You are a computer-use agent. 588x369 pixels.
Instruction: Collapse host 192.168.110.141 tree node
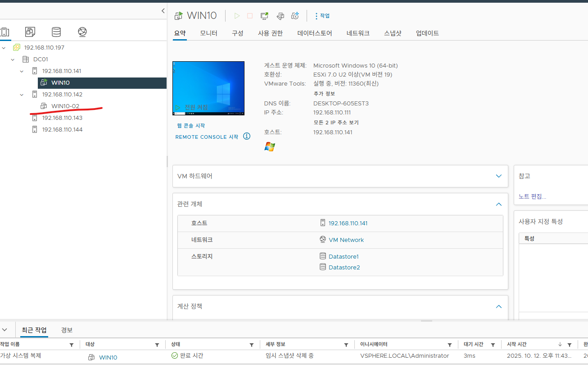tap(22, 71)
